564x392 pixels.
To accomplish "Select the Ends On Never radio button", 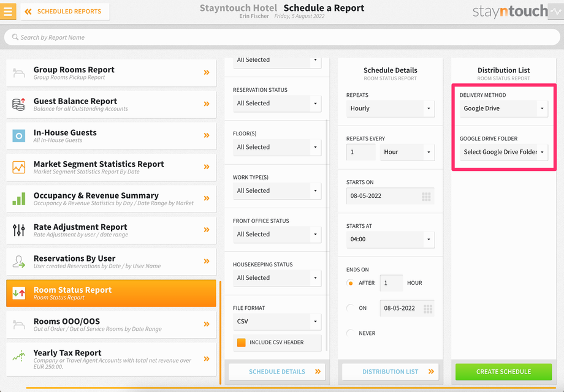I will pos(350,333).
